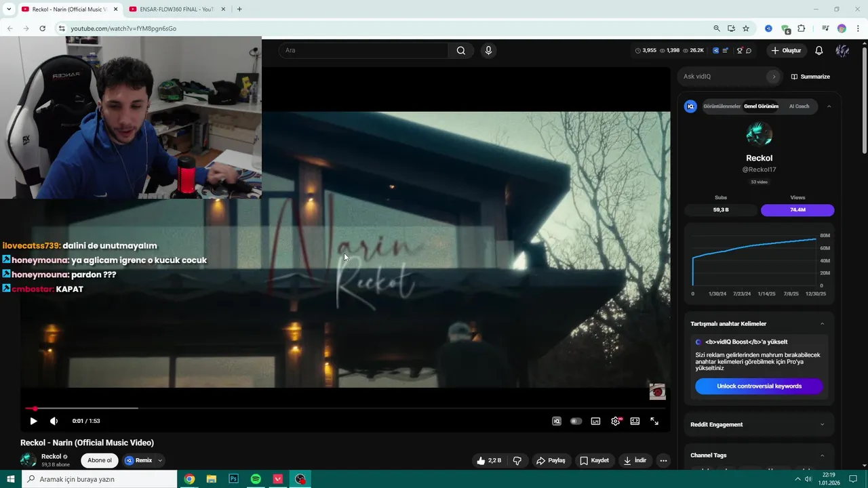Mute the video with the volume icon
868x488 pixels.
[54, 421]
